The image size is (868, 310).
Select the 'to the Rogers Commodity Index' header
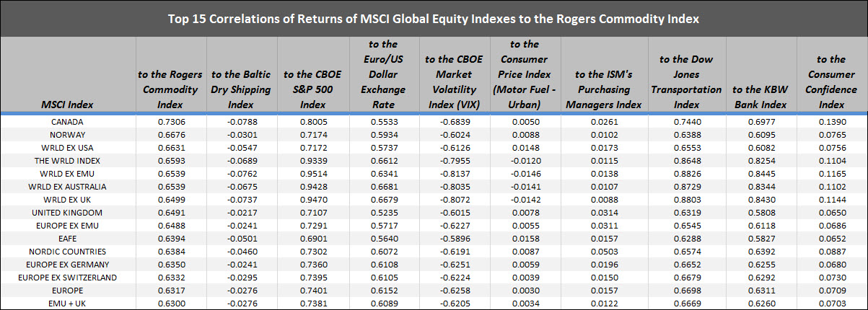[170, 89]
